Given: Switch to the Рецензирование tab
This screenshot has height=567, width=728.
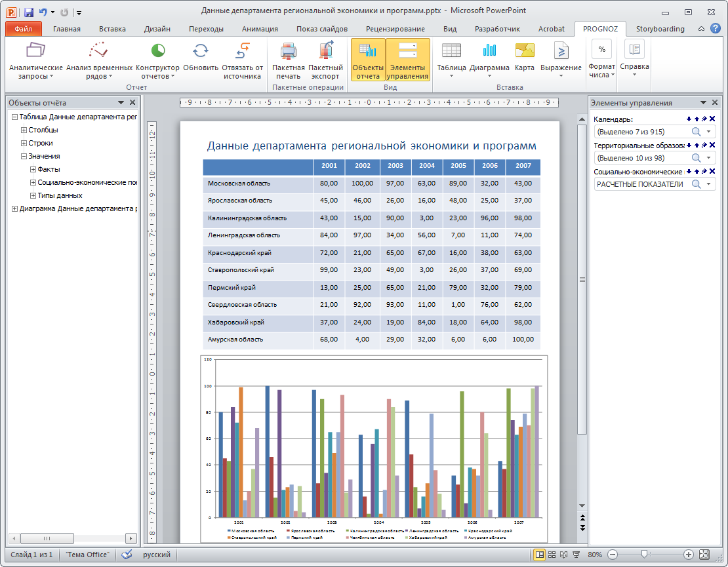Looking at the screenshot, I should pos(395,29).
